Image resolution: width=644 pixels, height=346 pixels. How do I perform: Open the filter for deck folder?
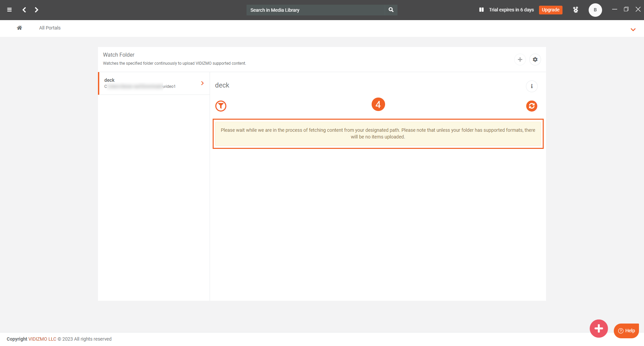point(221,106)
